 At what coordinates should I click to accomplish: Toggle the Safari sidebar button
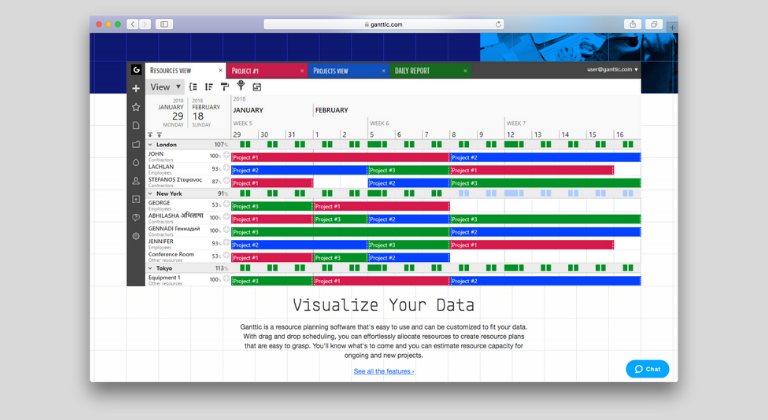(164, 24)
